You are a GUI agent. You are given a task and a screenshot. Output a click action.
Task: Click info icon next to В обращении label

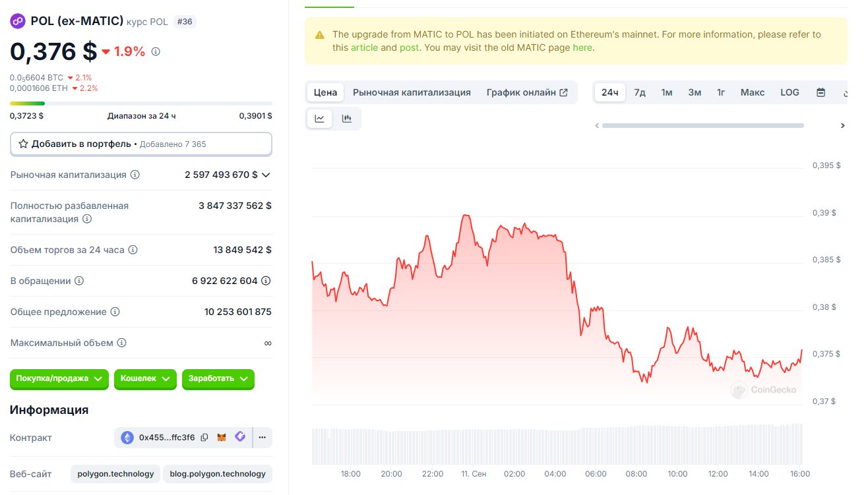pyautogui.click(x=79, y=281)
